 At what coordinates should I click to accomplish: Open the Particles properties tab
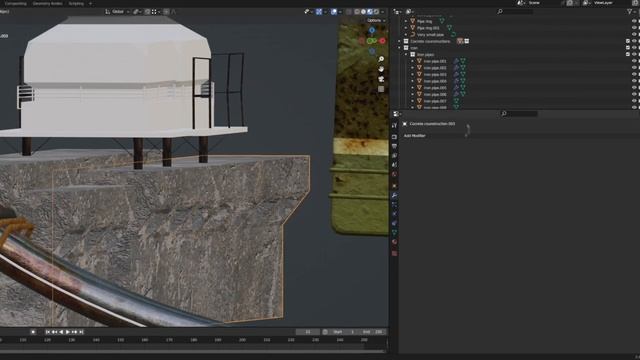[x=394, y=204]
